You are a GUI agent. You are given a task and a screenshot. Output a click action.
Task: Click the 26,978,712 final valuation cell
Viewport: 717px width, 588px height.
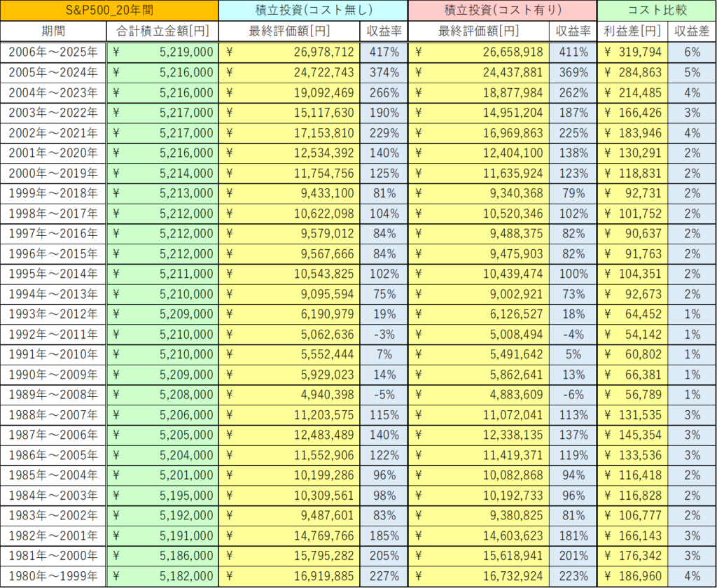pyautogui.click(x=291, y=52)
